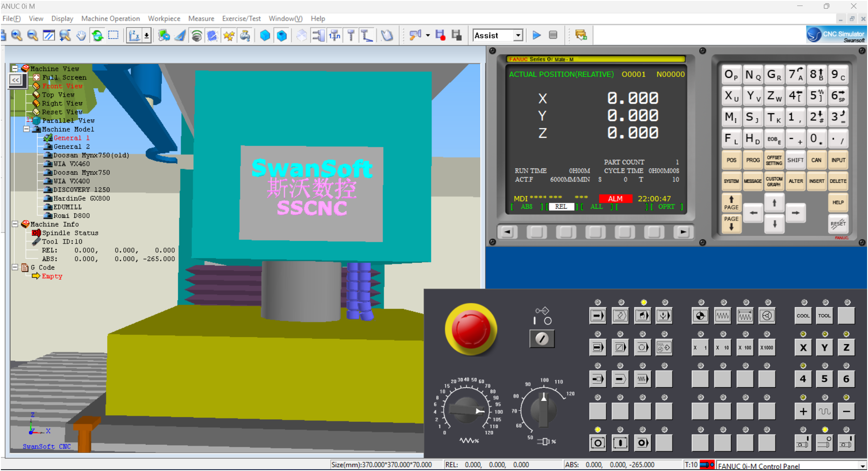Select the X1000 increment button
Screen dimensions: 868x471
pyautogui.click(x=767, y=348)
